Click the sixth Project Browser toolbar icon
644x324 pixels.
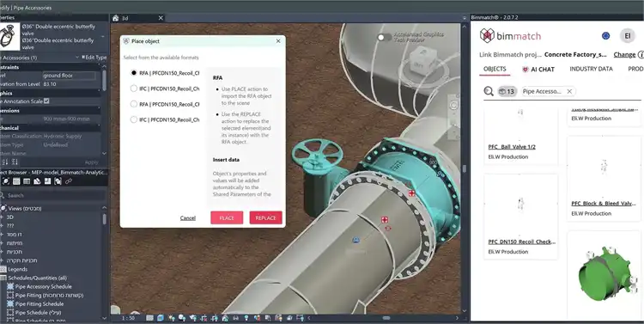point(58,181)
